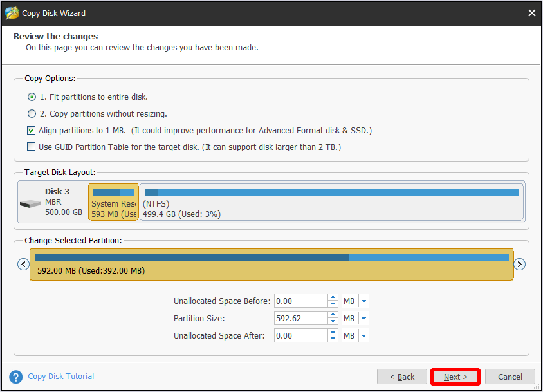Click the partition size bar slider
The height and width of the screenshot is (392, 543).
click(271, 265)
